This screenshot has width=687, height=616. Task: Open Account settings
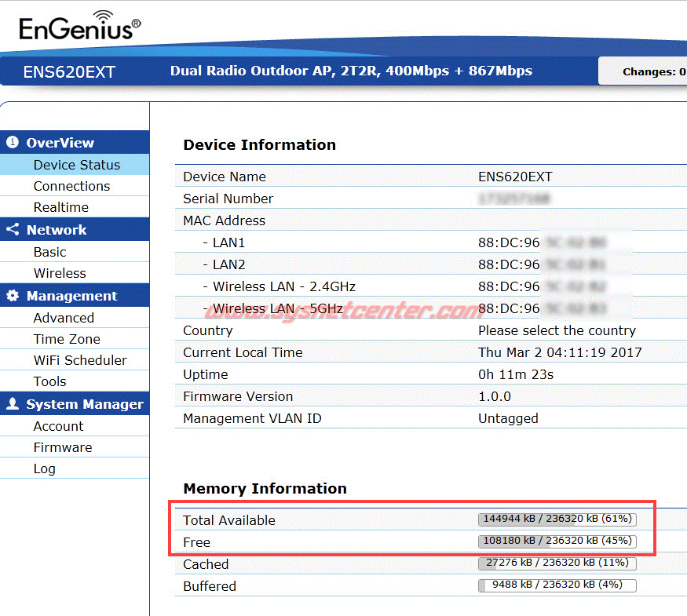click(x=58, y=426)
